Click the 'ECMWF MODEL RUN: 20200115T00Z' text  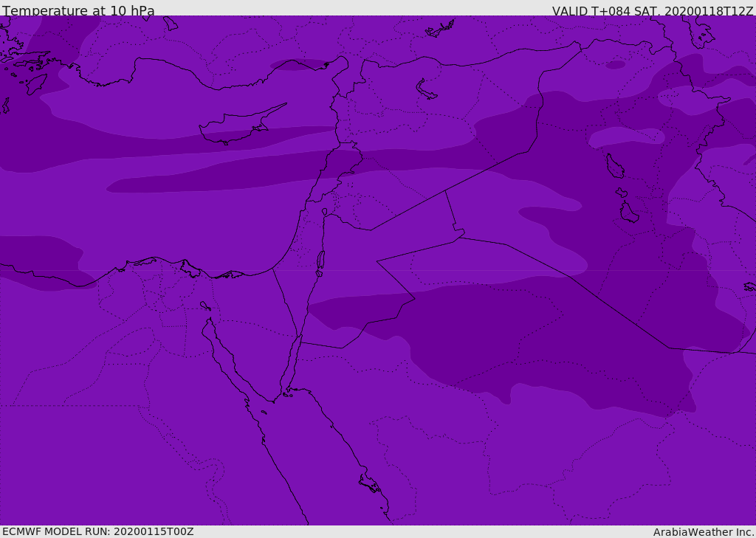98,531
